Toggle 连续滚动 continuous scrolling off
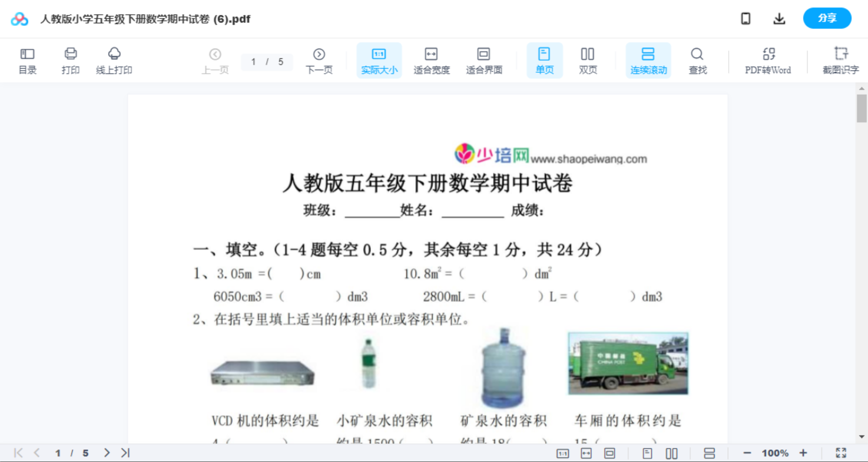 coord(648,60)
